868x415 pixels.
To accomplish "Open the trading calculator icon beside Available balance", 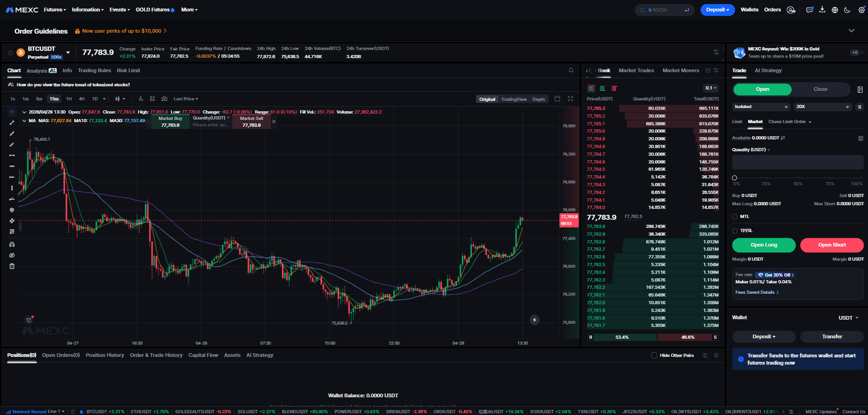I will (x=861, y=138).
